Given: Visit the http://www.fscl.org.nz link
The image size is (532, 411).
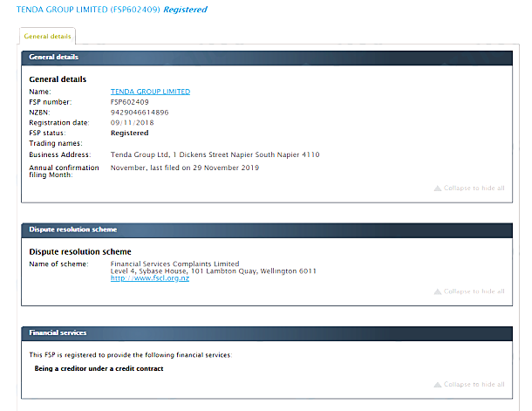Looking at the screenshot, I should pos(150,278).
